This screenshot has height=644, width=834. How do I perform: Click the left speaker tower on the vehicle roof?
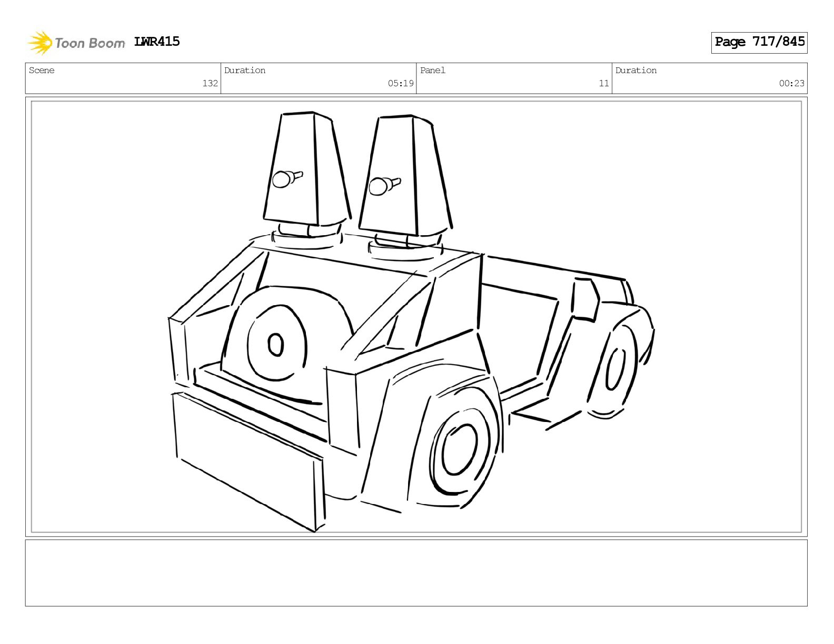(x=305, y=168)
